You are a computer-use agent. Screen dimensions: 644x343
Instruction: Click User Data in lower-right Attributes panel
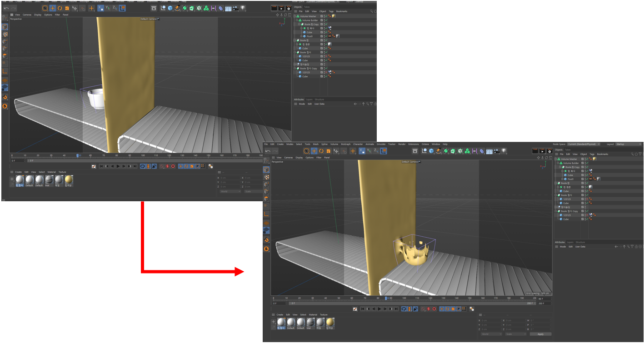click(x=580, y=247)
